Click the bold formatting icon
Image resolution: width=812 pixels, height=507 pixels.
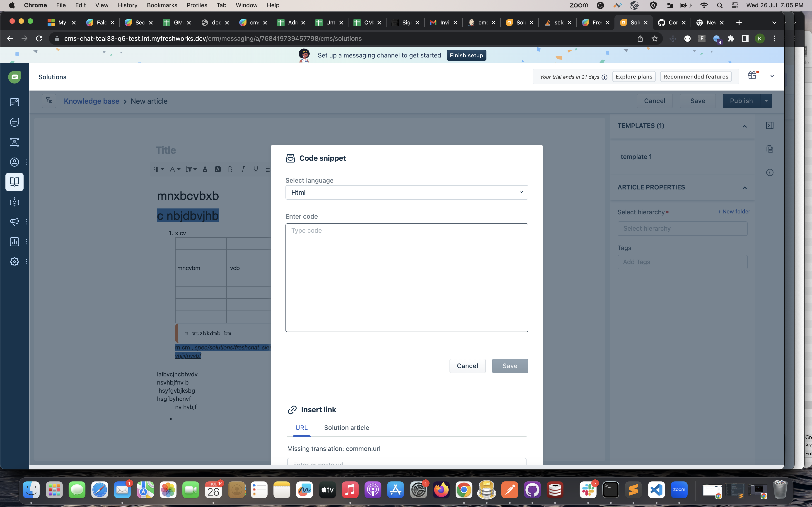[x=230, y=169]
